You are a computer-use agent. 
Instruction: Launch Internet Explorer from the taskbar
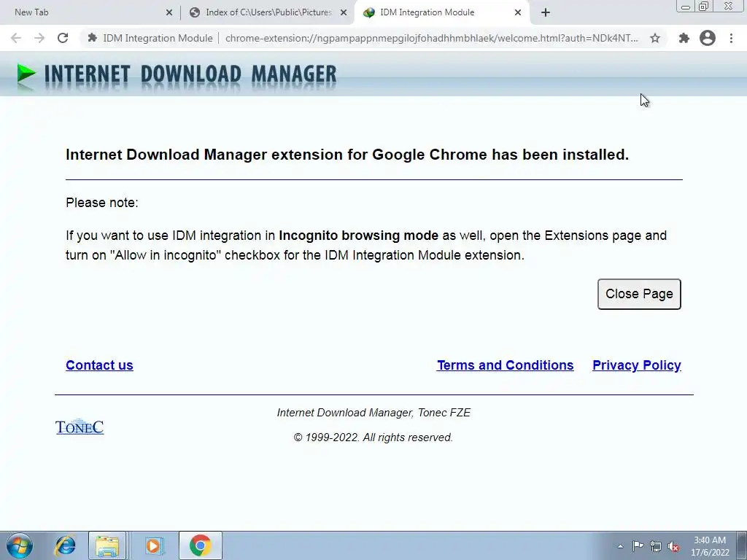point(65,545)
